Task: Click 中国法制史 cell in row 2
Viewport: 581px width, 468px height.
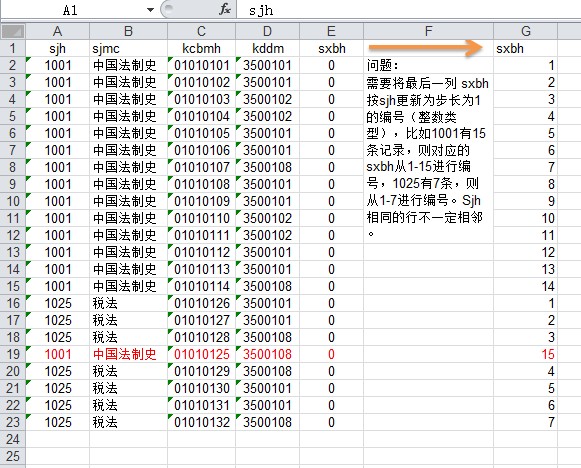Action: 128,65
